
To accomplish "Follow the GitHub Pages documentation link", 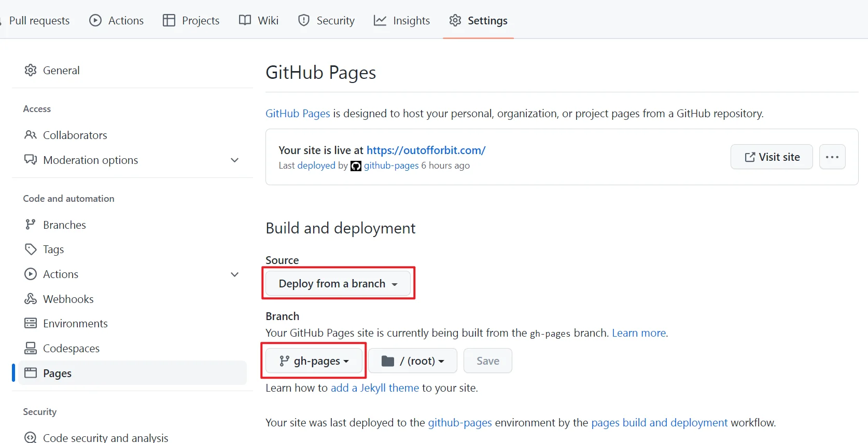I will coord(298,113).
